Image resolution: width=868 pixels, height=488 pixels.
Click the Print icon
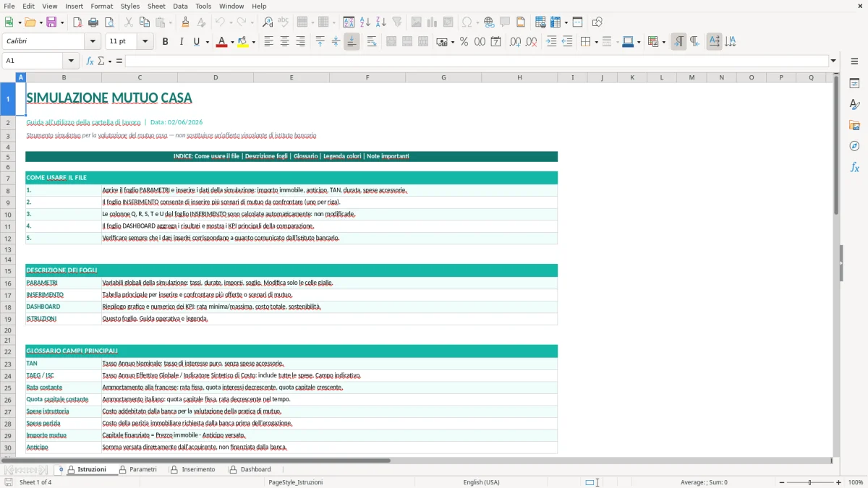pyautogui.click(x=93, y=22)
